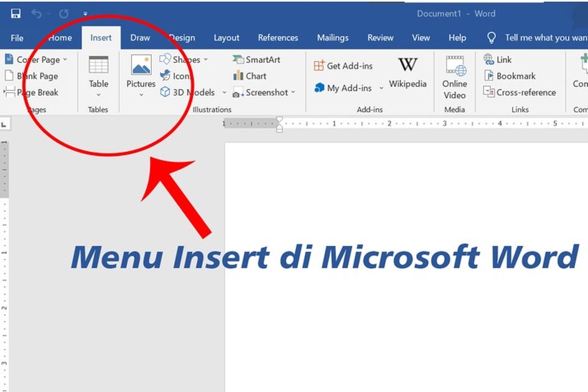Open the Icons gallery
588x392 pixels.
[177, 76]
